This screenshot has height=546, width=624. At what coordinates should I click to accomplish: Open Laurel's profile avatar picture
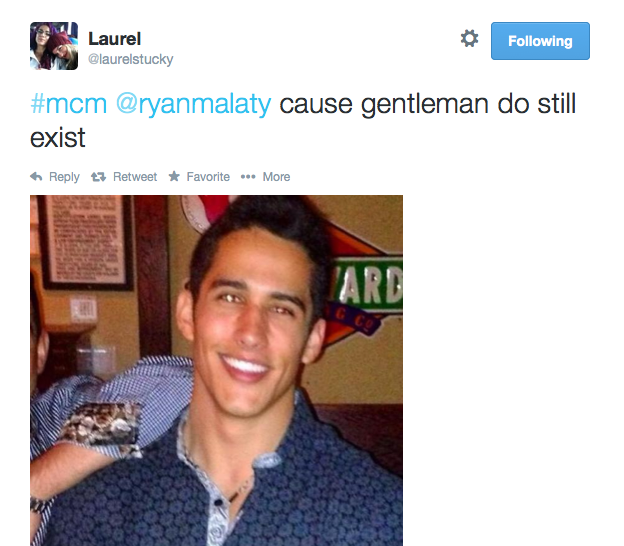(x=54, y=46)
